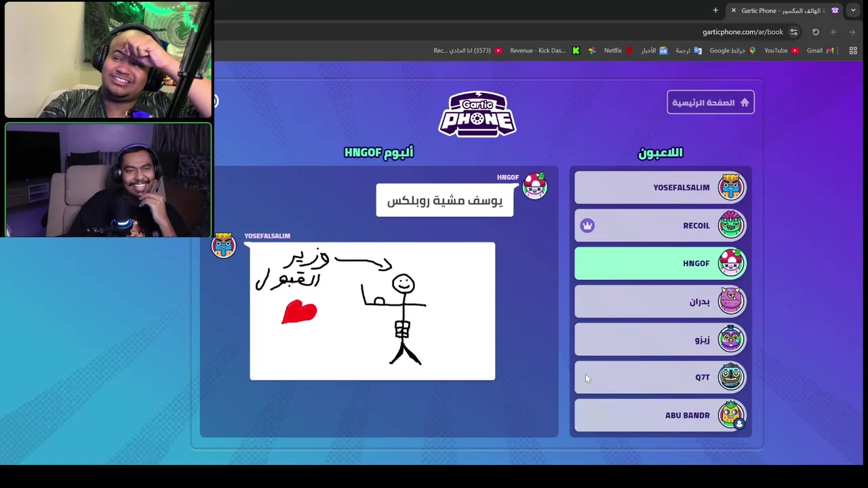Open the Google Maps خرائط bookmark

(732, 50)
